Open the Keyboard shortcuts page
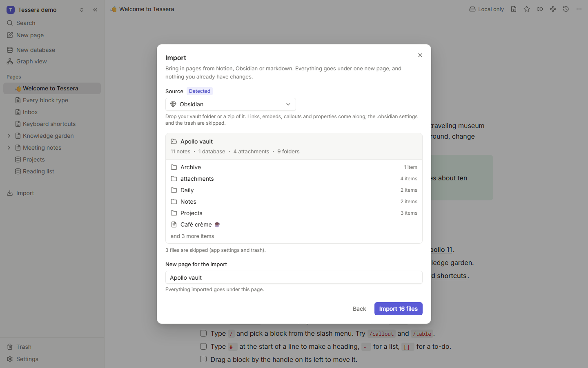This screenshot has width=588, height=368. point(52,124)
